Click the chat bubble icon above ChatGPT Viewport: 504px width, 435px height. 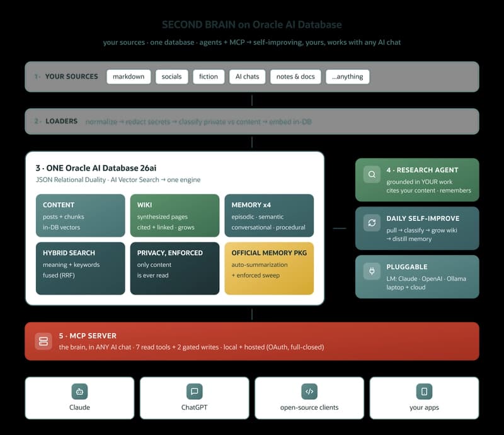[x=195, y=392]
